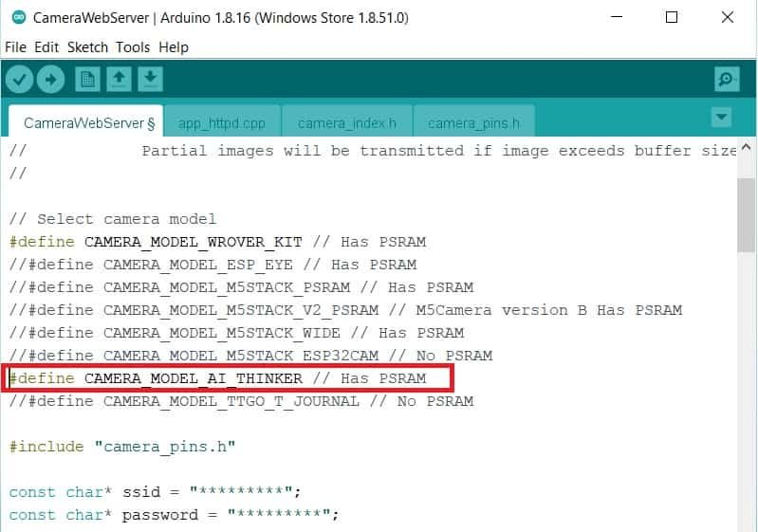Close the Arduino window

click(728, 17)
